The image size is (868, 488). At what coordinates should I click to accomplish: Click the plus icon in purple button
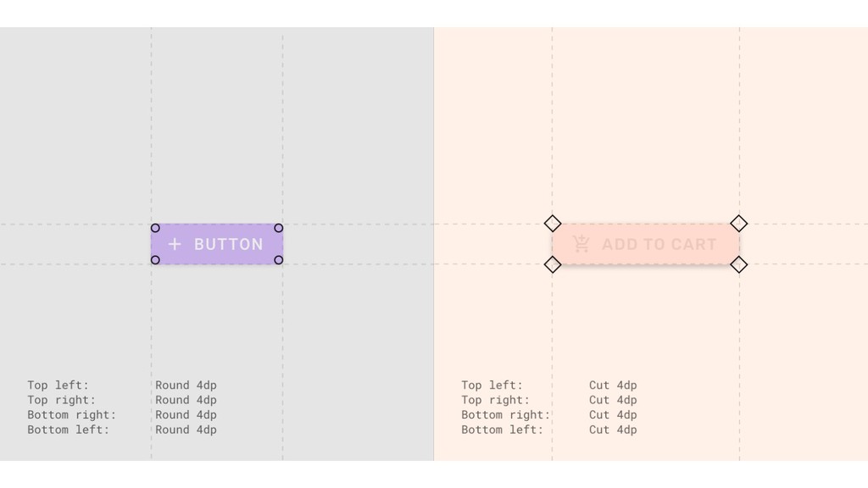coord(175,244)
